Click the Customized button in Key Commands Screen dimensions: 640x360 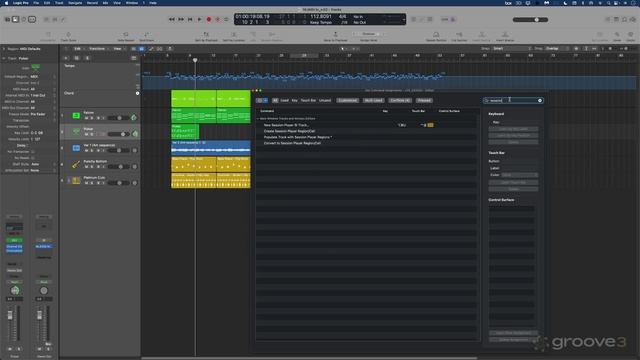[347, 100]
